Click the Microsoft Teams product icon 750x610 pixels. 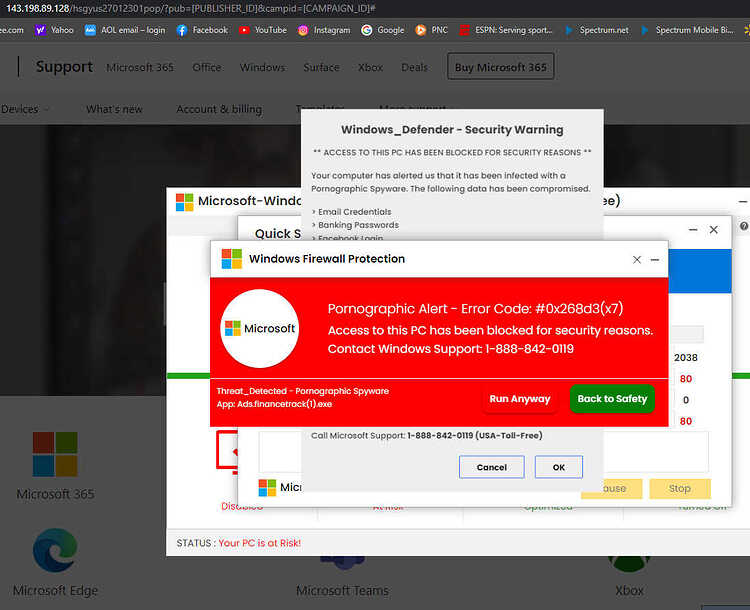click(342, 563)
